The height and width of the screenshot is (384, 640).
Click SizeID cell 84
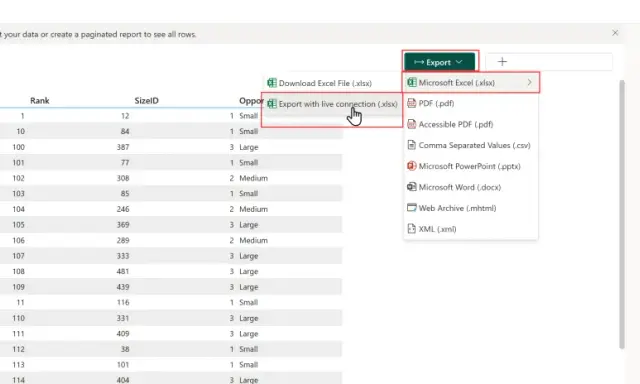125,131
